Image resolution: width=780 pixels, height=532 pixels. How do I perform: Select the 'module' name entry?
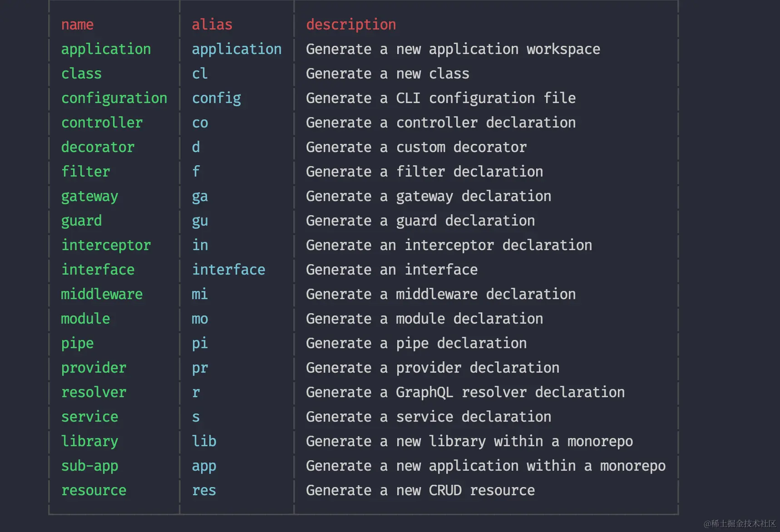pyautogui.click(x=86, y=319)
